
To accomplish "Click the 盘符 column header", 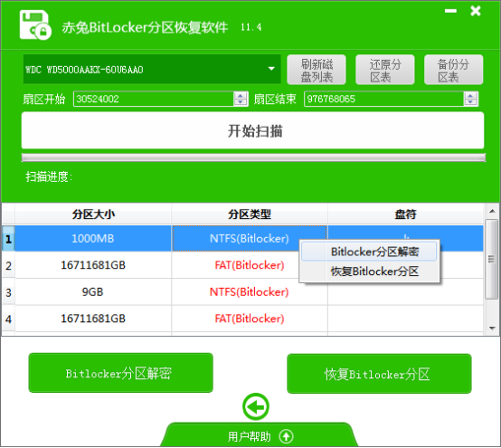I will (x=405, y=214).
